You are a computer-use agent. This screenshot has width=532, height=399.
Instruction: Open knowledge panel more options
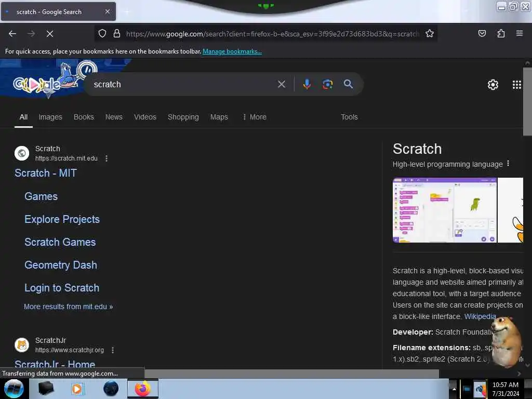[508, 164]
